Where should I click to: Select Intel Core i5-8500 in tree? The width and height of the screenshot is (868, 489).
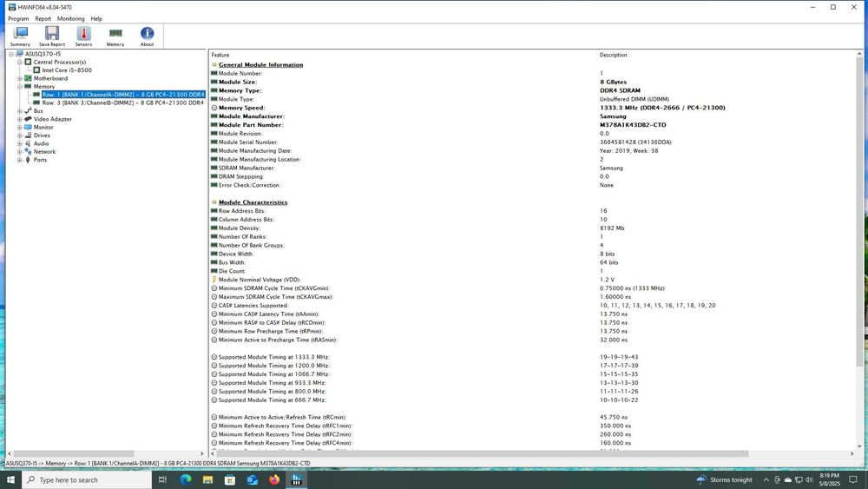click(67, 70)
